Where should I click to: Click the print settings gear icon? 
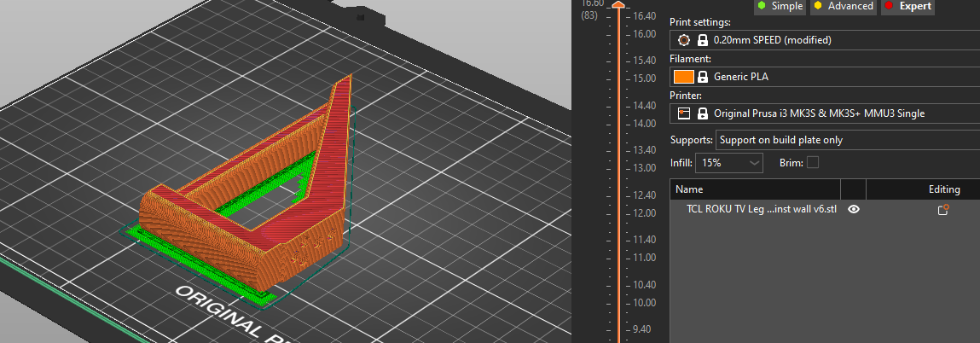point(683,40)
